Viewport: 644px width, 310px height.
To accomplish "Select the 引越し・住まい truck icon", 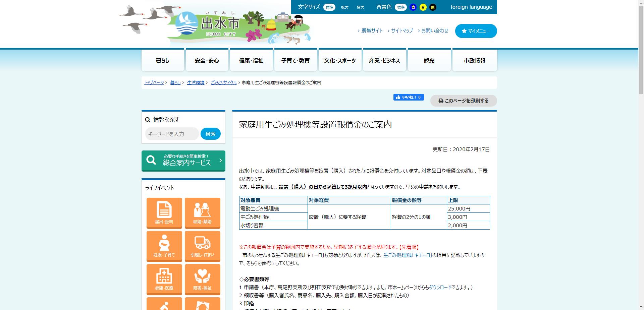I will pyautogui.click(x=202, y=246).
